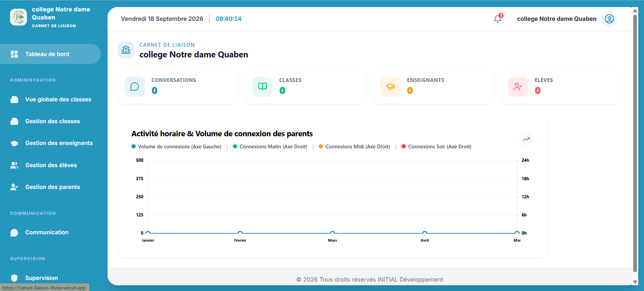Open the Classes stat card
644x291 pixels.
[306, 87]
